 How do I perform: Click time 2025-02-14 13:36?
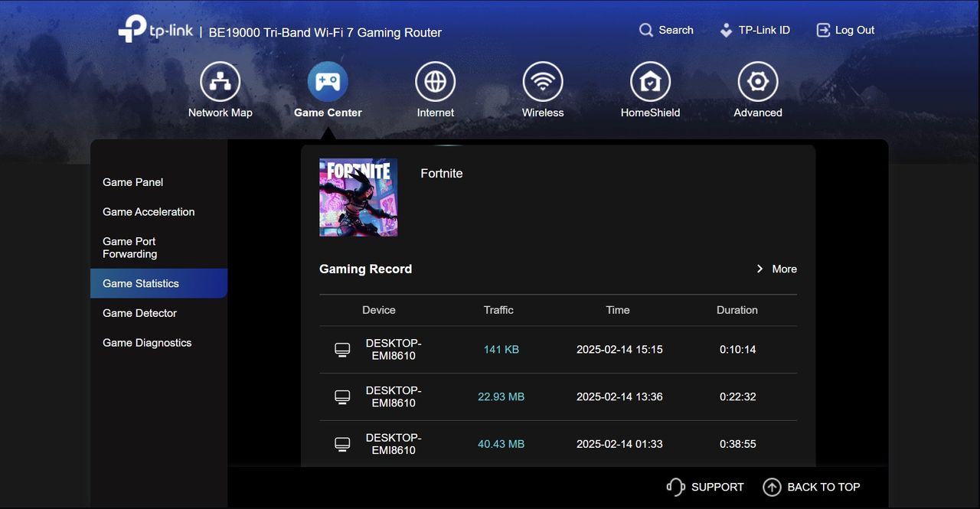coord(619,396)
